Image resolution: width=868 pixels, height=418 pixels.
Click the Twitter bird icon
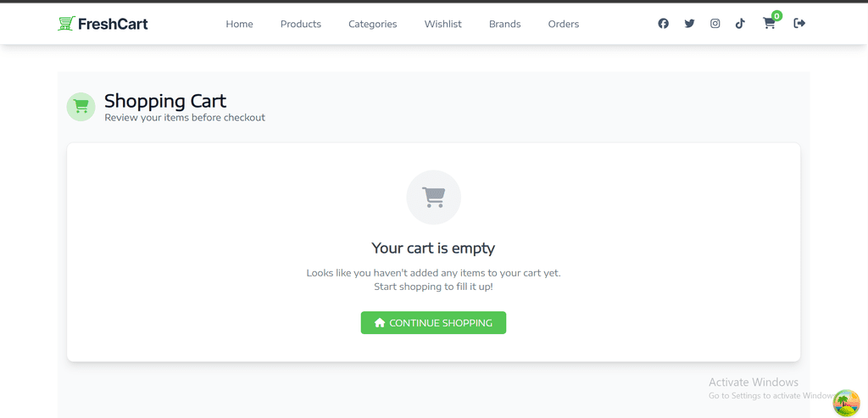pos(689,24)
